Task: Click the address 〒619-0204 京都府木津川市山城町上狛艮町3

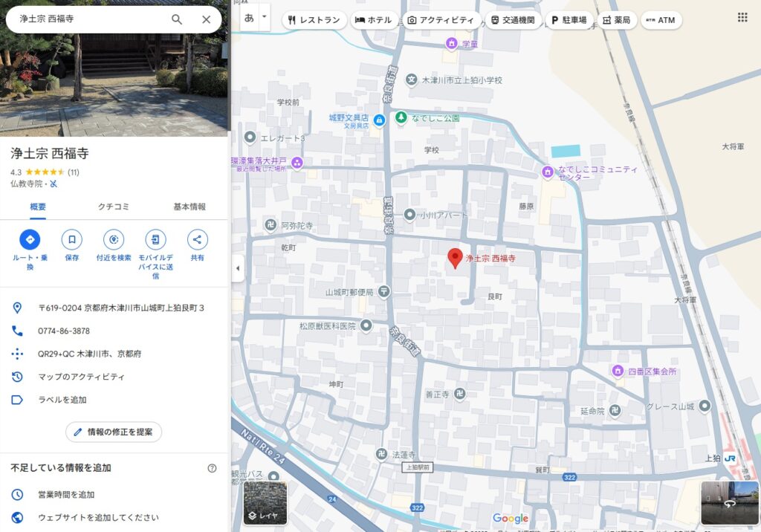Action: point(121,308)
